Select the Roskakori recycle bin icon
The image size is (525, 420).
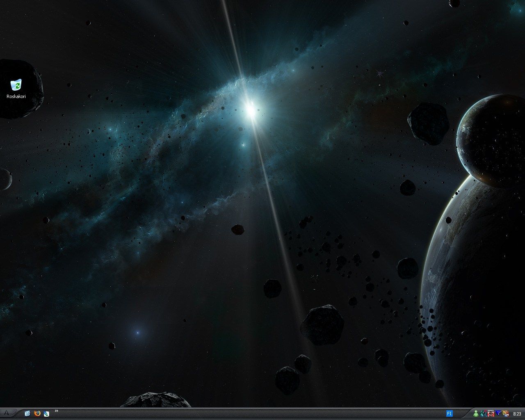pyautogui.click(x=16, y=89)
